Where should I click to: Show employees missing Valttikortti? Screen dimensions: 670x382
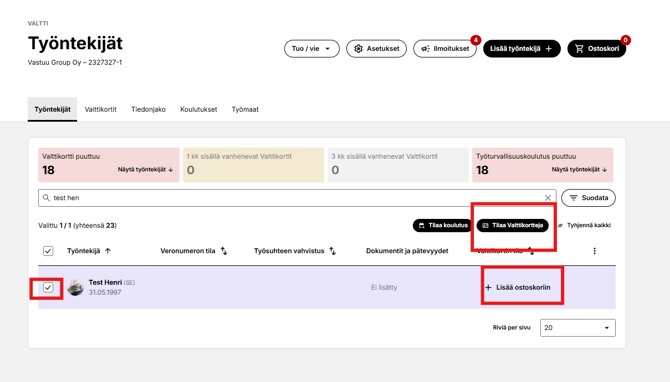point(145,170)
